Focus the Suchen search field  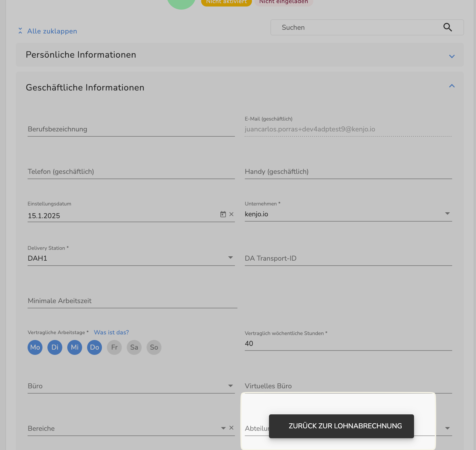point(367,27)
